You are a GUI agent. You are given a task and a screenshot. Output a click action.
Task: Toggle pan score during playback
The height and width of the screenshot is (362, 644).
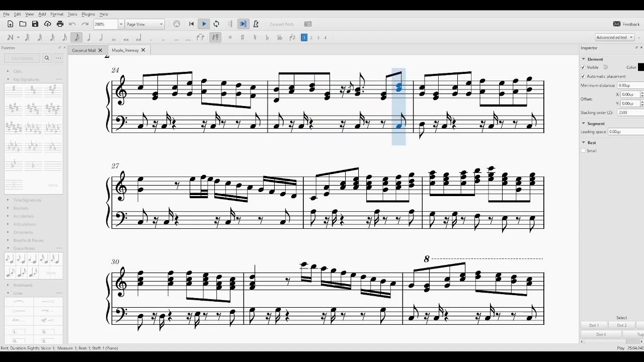click(243, 24)
